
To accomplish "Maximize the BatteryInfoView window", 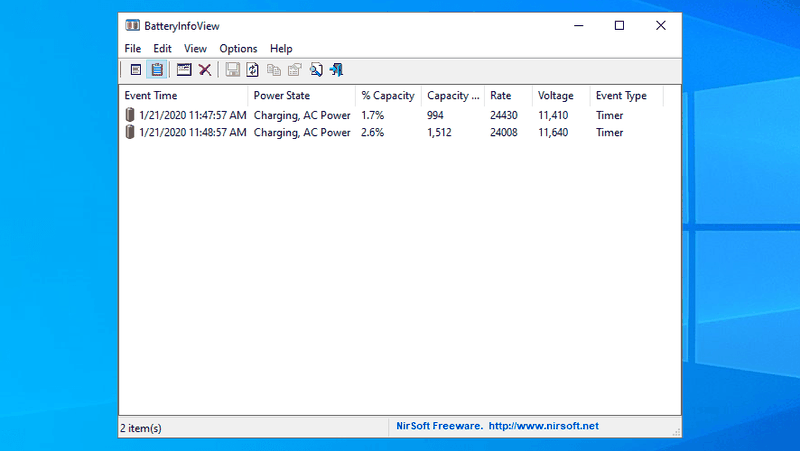I will point(619,26).
